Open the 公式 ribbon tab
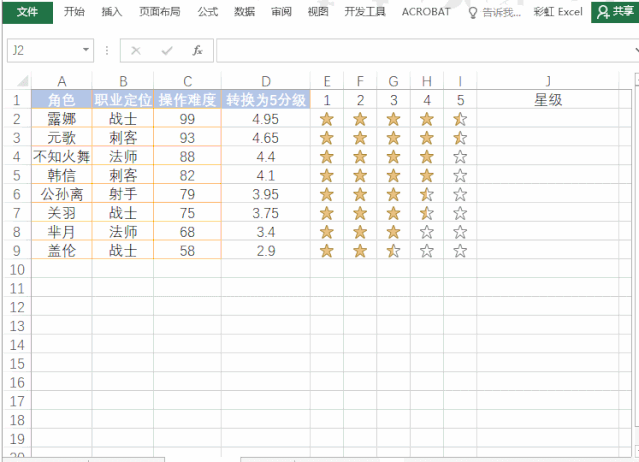The image size is (639, 462). point(208,12)
